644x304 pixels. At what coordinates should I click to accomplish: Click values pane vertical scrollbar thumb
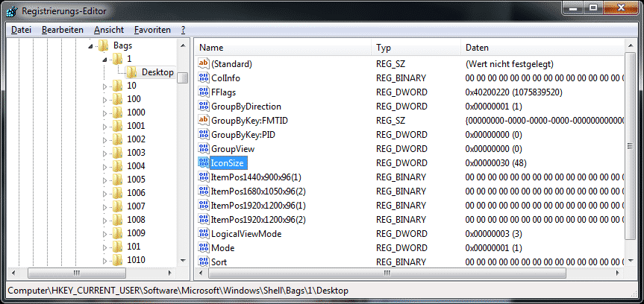click(629, 145)
